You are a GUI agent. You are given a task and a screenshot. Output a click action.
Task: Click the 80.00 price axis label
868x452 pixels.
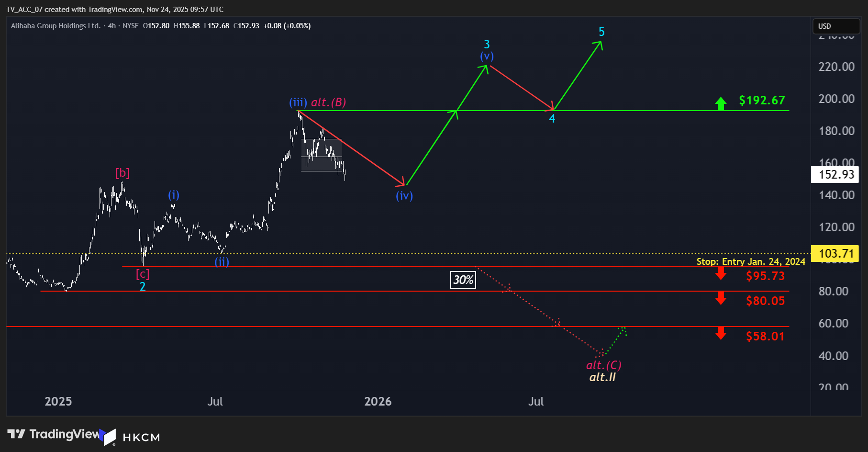[x=834, y=291]
